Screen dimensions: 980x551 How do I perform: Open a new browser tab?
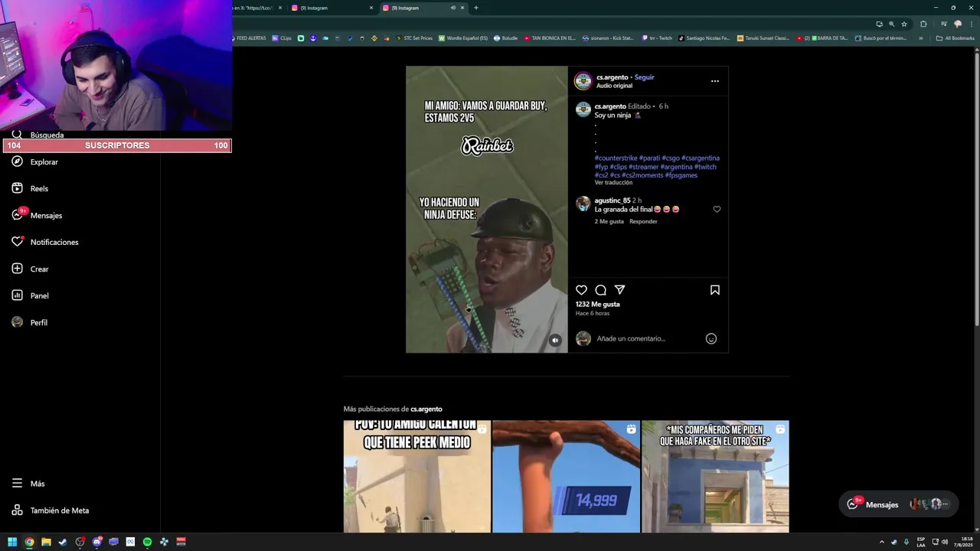tap(476, 8)
